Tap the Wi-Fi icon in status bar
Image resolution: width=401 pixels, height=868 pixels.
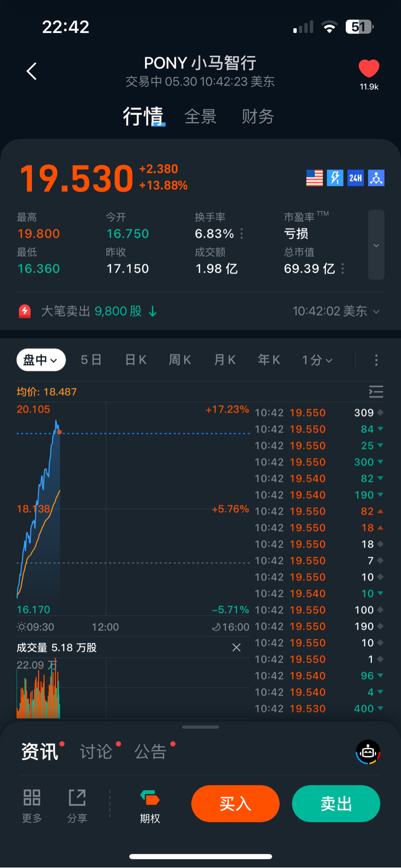point(329,27)
